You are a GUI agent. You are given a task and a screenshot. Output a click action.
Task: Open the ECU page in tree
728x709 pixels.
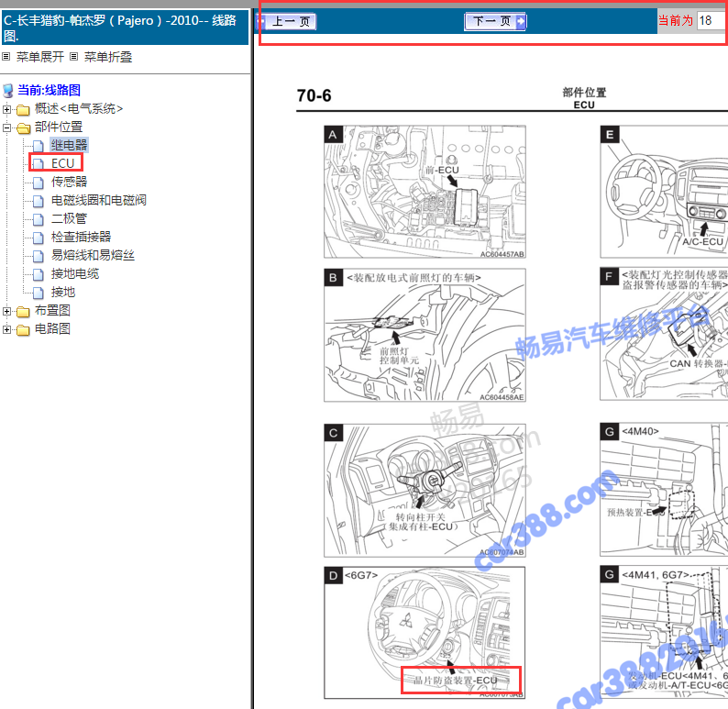[x=62, y=163]
